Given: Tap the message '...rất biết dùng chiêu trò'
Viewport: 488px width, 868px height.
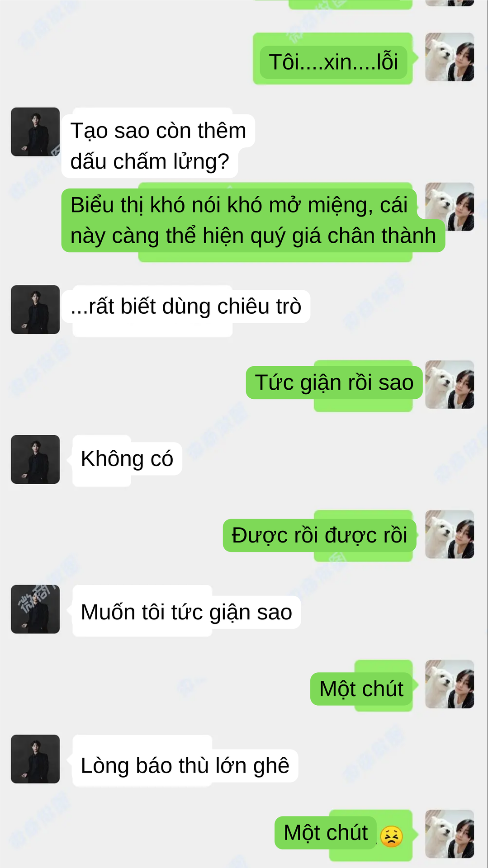Looking at the screenshot, I should (186, 306).
